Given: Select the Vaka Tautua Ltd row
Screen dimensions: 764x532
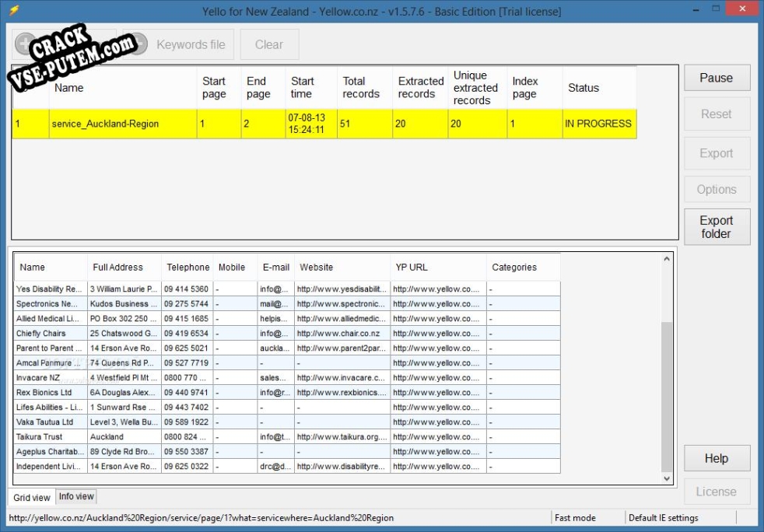Looking at the screenshot, I should [x=287, y=422].
